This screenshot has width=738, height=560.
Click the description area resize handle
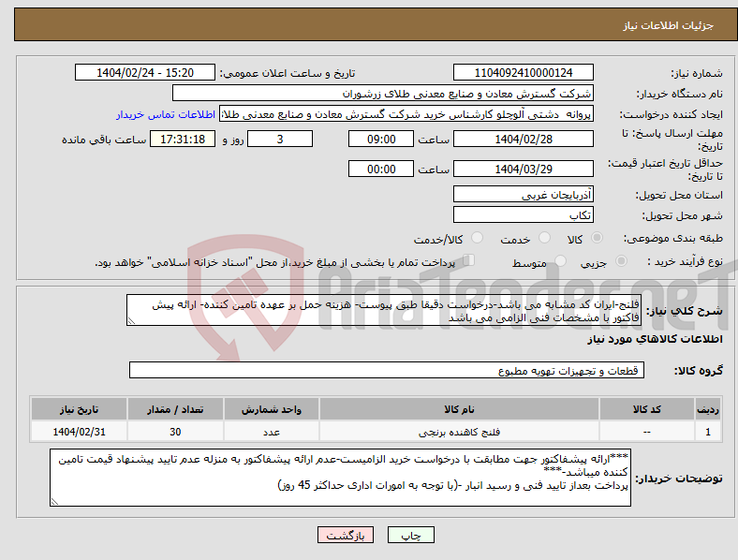tap(131, 321)
